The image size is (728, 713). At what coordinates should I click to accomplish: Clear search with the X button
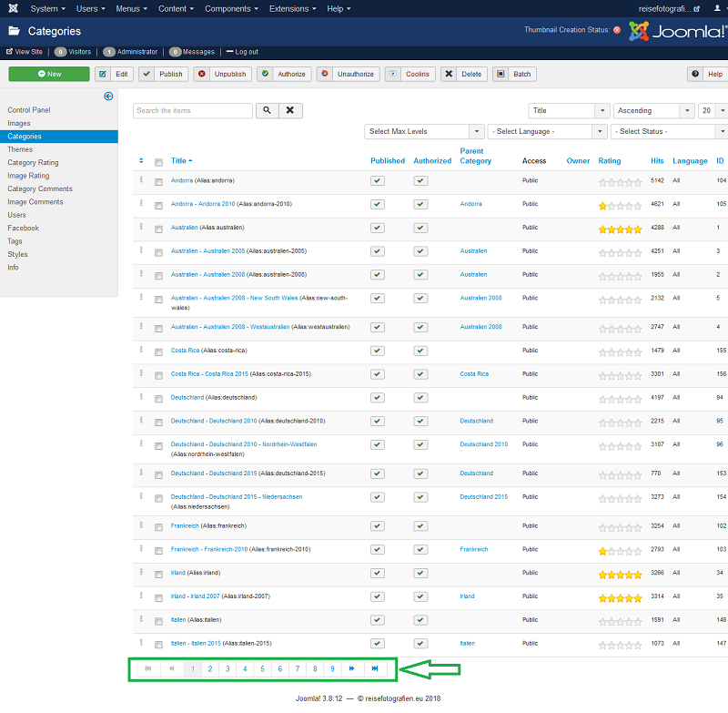click(x=290, y=110)
